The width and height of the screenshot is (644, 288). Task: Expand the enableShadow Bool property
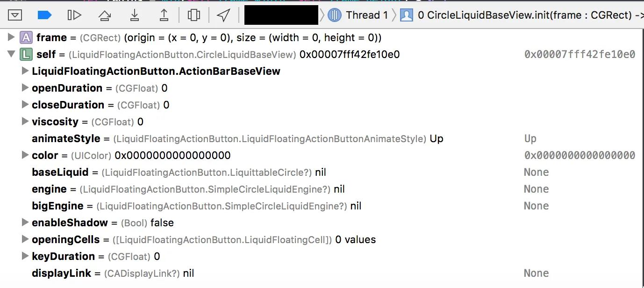click(x=25, y=223)
